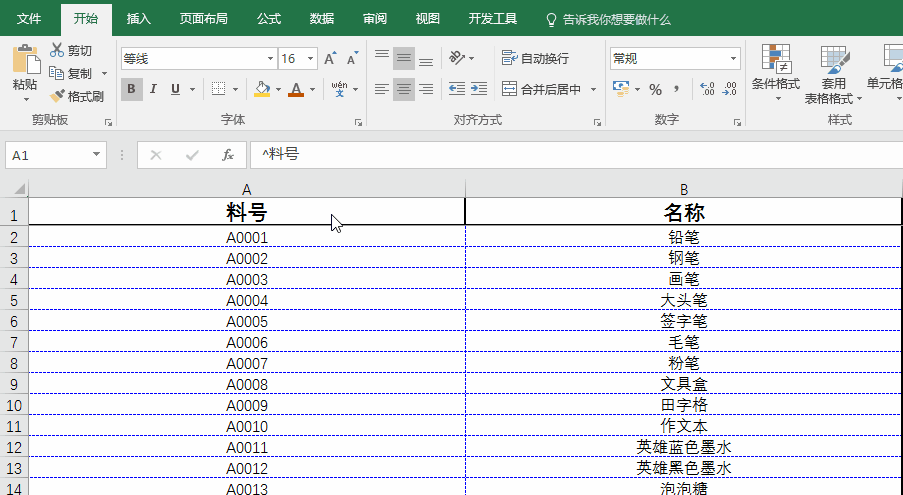Click the formula bar cancel X icon
This screenshot has height=495, width=903.
(x=155, y=155)
